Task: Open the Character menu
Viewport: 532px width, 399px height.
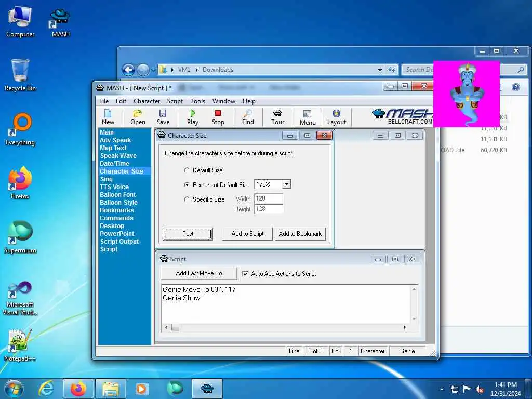Action: point(147,101)
